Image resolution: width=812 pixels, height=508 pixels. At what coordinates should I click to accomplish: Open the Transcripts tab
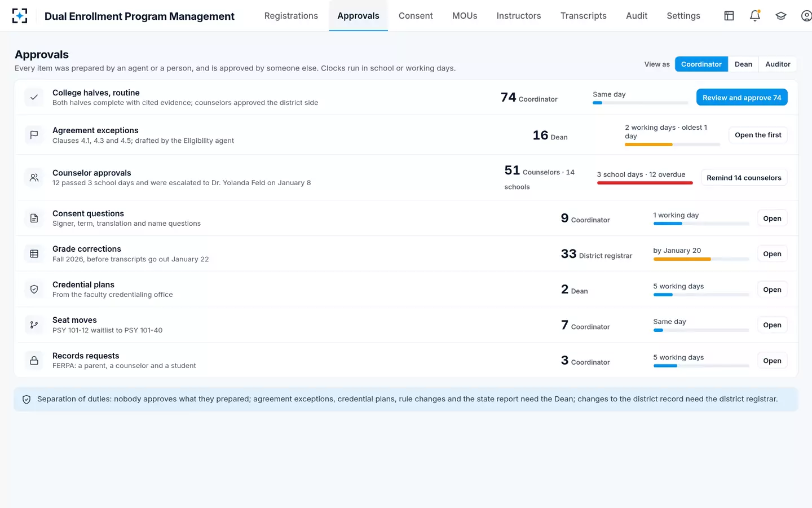pyautogui.click(x=584, y=16)
